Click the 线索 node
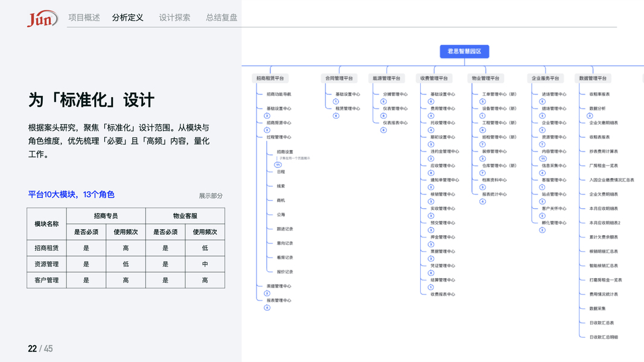This screenshot has height=362, width=644. (281, 186)
